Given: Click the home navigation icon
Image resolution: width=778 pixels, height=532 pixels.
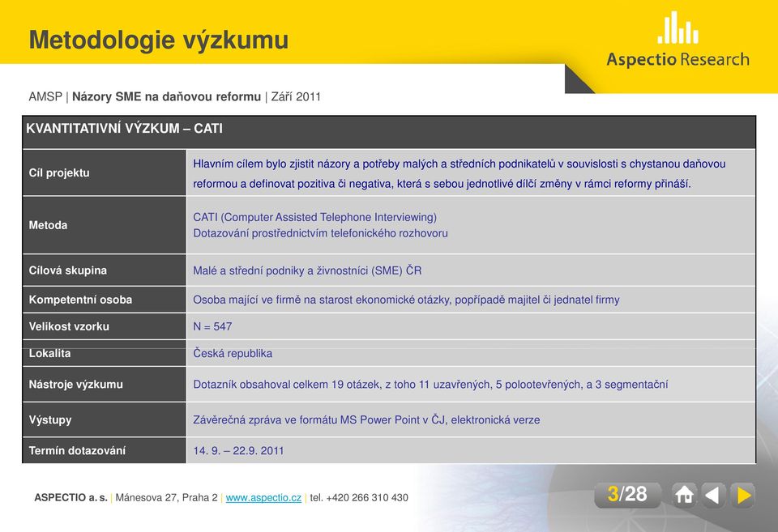Looking at the screenshot, I should [684, 494].
